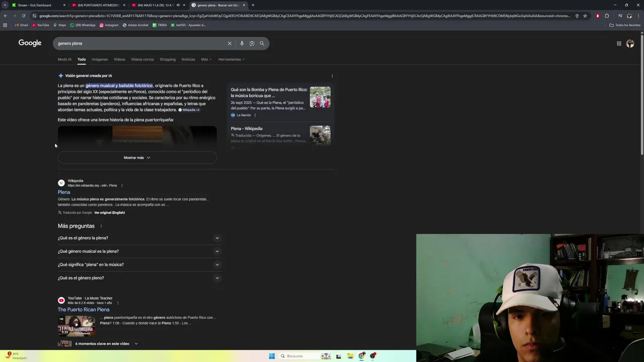The width and height of the screenshot is (644, 362).
Task: Open the Gmail bookmark
Action: [21, 25]
